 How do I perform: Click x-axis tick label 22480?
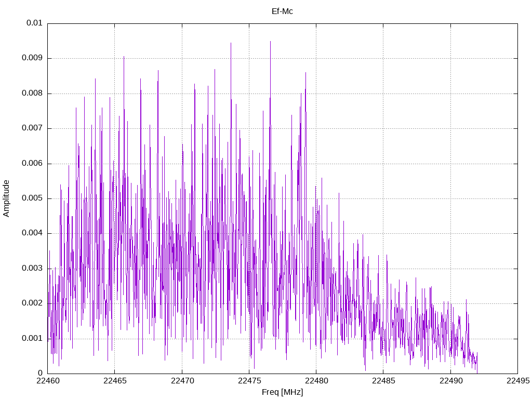pyautogui.click(x=316, y=381)
